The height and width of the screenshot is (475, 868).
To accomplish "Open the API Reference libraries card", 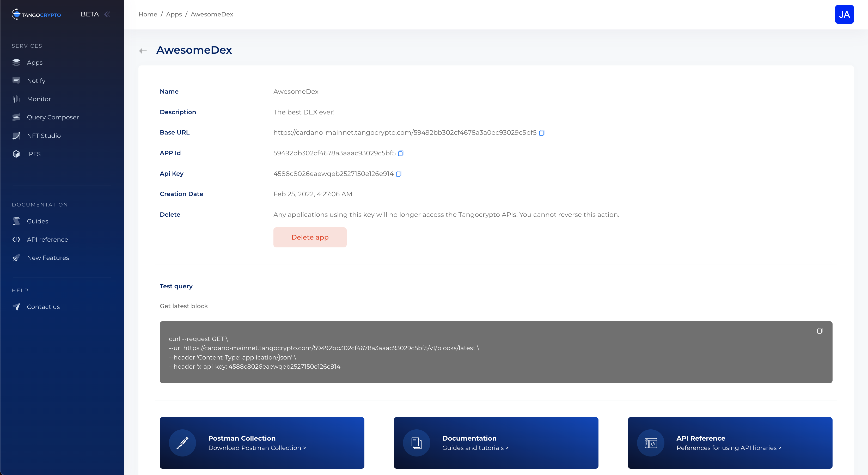I will (x=730, y=443).
